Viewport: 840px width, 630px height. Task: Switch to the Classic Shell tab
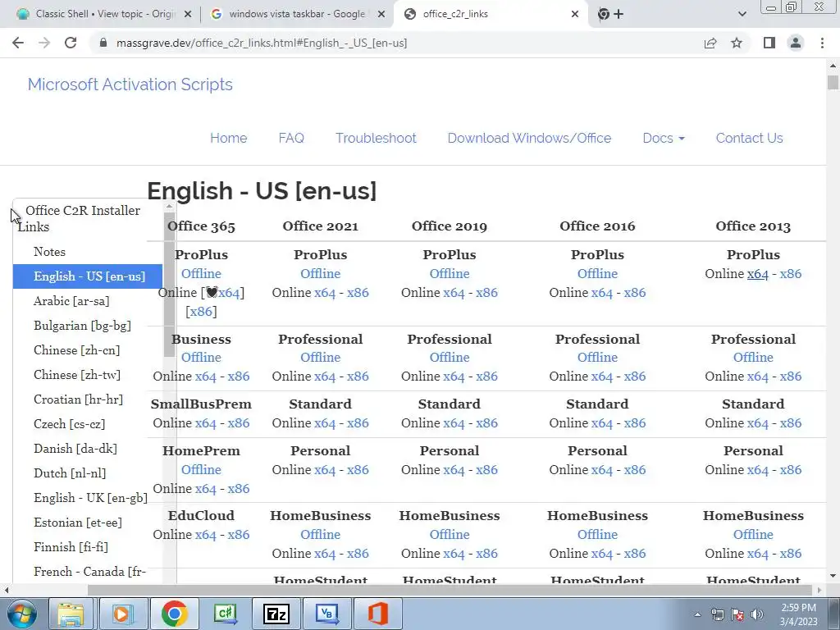point(104,14)
